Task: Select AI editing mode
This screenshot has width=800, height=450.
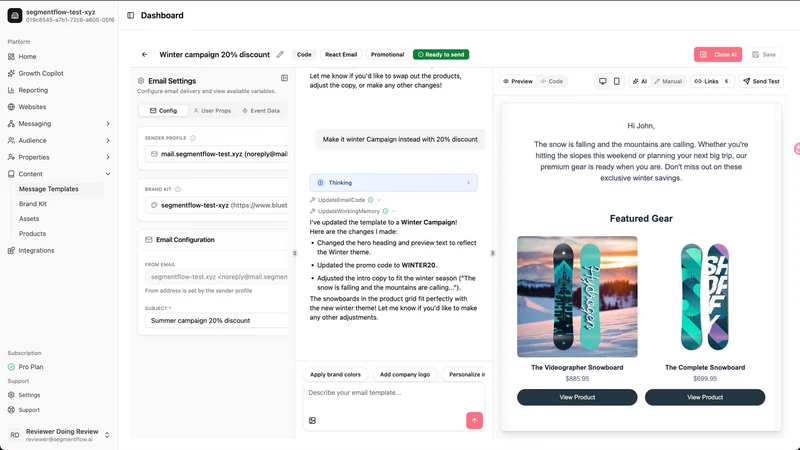Action: (x=640, y=81)
